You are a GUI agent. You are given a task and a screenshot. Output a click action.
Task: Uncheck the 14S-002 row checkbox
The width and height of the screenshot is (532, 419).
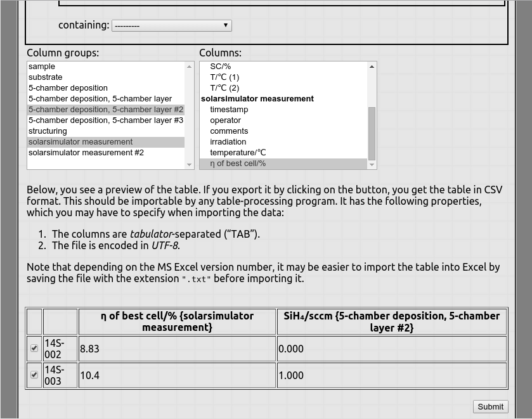pos(34,348)
